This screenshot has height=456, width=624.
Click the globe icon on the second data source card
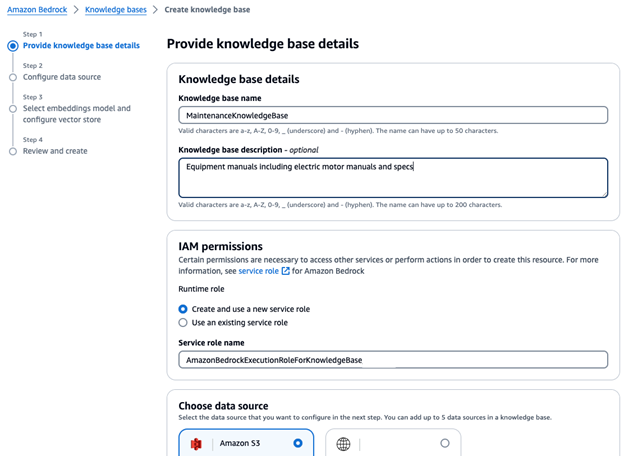(344, 443)
